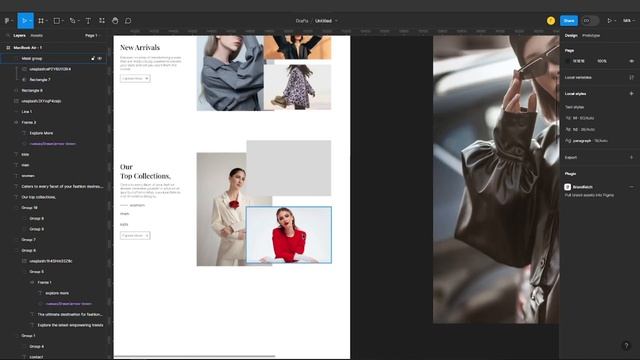The height and width of the screenshot is (360, 640).
Task: Open present options dropdown arrow
Action: click(x=615, y=20)
